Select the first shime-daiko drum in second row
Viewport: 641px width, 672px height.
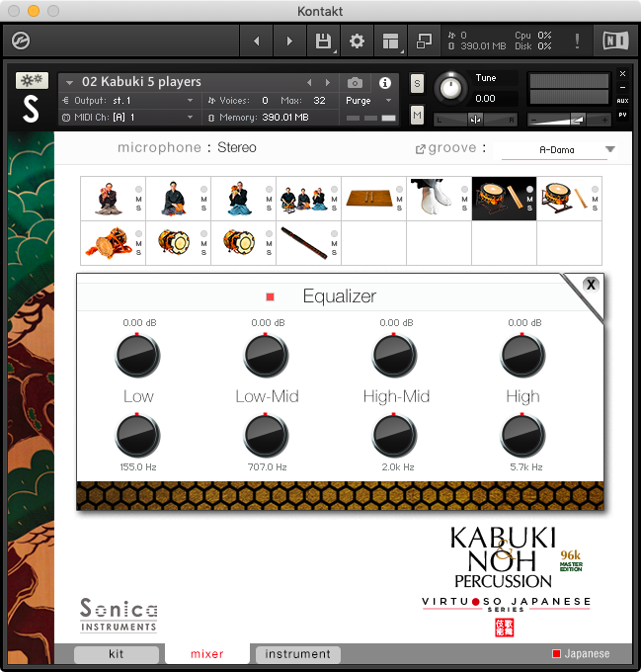[174, 241]
